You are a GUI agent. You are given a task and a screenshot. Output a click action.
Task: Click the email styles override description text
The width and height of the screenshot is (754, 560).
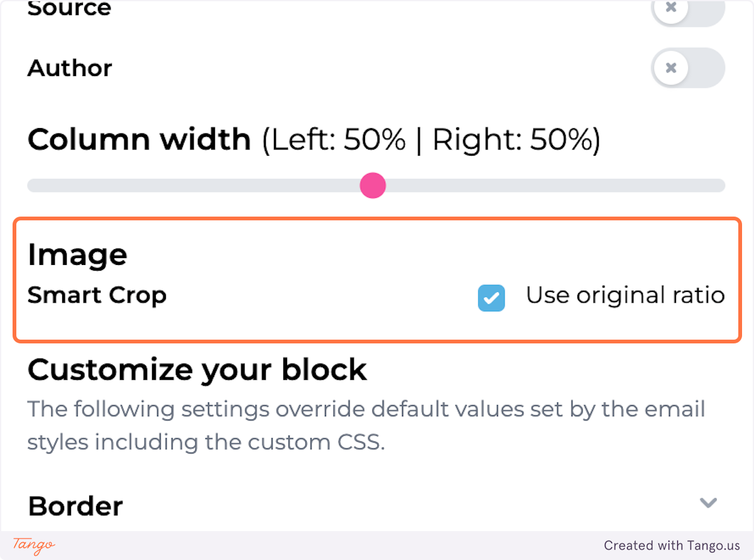pos(366,426)
